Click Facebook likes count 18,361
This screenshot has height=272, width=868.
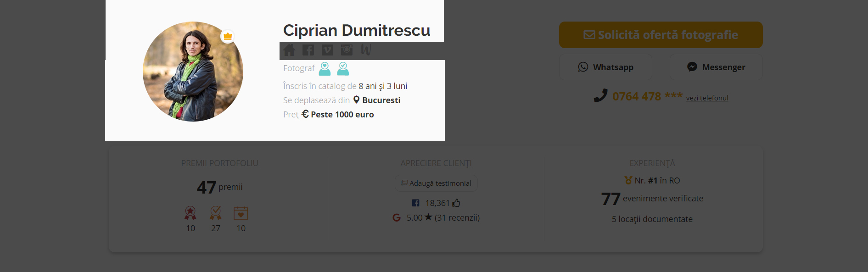click(x=436, y=203)
